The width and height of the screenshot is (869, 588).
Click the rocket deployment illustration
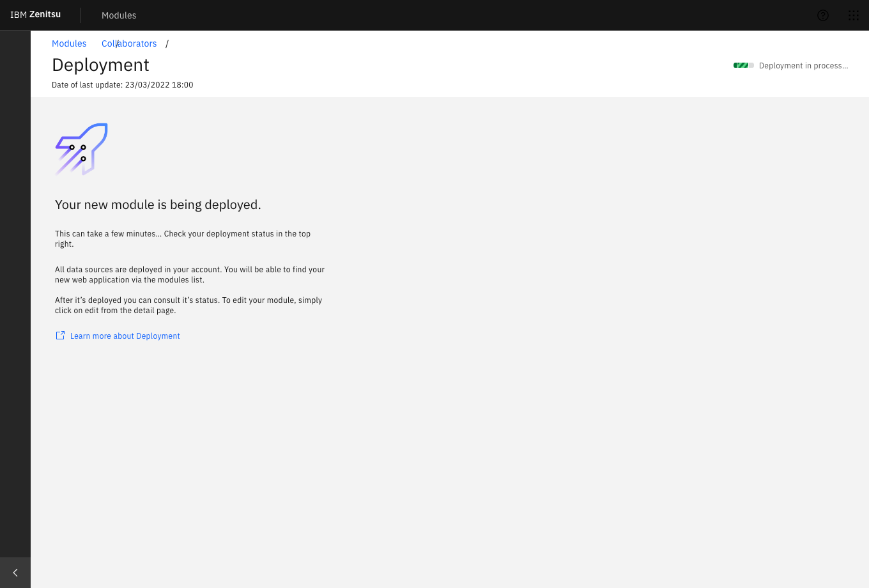[x=82, y=149]
